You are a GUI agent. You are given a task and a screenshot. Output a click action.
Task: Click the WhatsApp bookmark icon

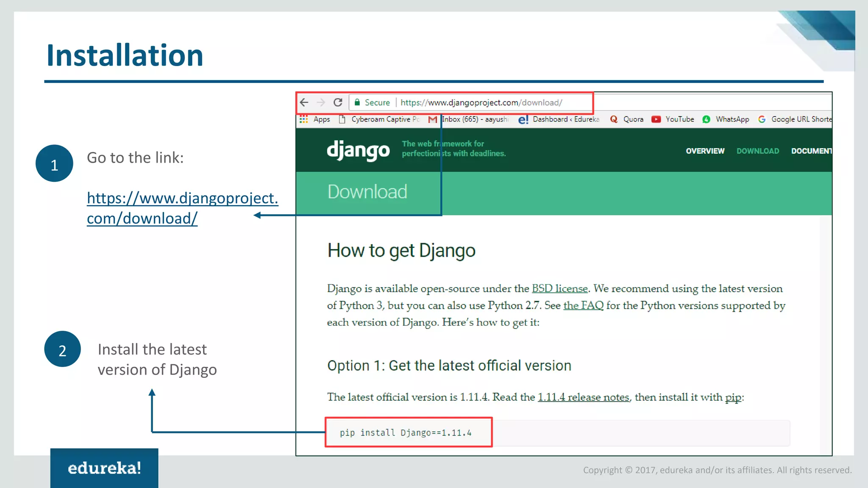tap(706, 119)
